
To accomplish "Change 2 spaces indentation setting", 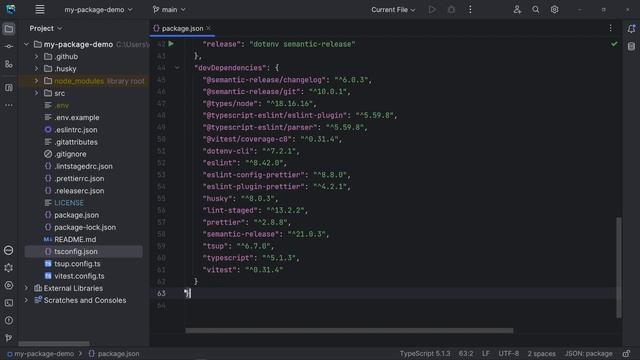I will 541,353.
